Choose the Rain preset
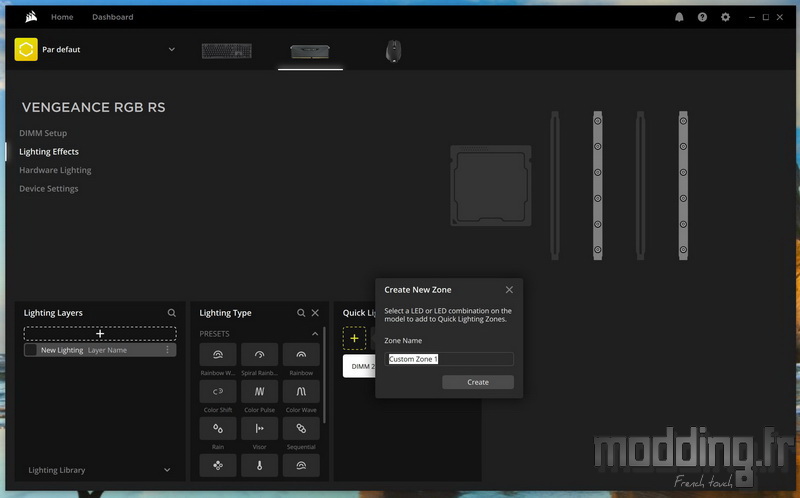800x498 pixels. tap(218, 429)
